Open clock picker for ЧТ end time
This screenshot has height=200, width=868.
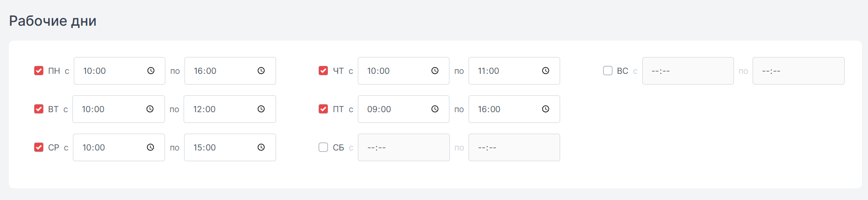point(546,71)
